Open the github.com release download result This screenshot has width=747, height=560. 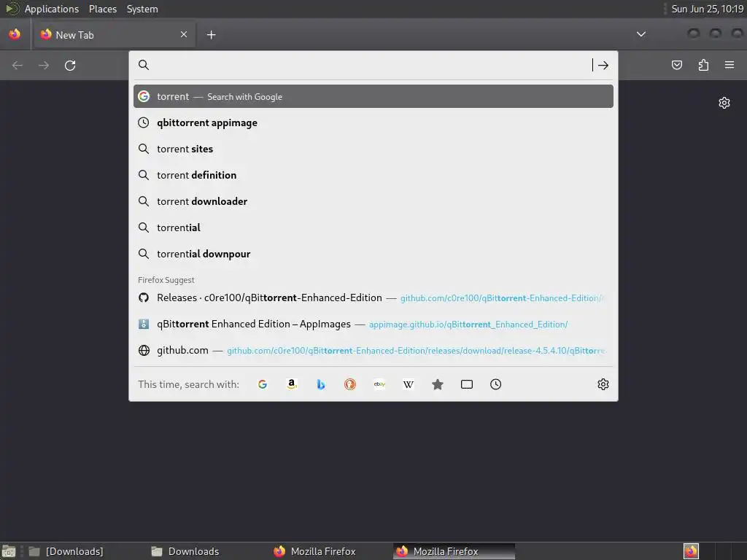coord(373,351)
